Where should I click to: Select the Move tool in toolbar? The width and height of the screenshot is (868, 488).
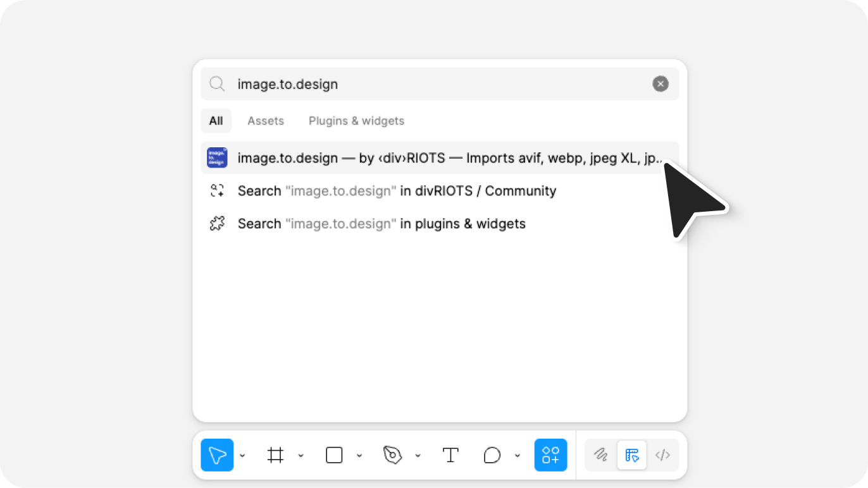[217, 455]
